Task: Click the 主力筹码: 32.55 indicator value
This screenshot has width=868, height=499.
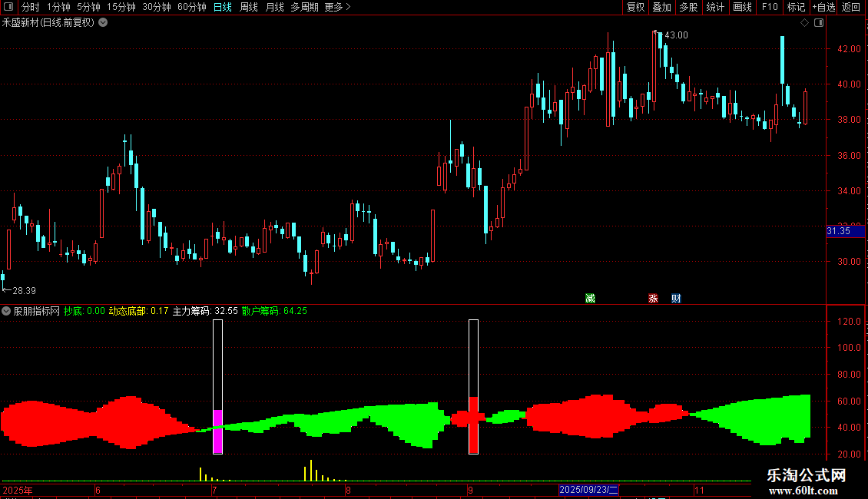Action: click(x=205, y=311)
